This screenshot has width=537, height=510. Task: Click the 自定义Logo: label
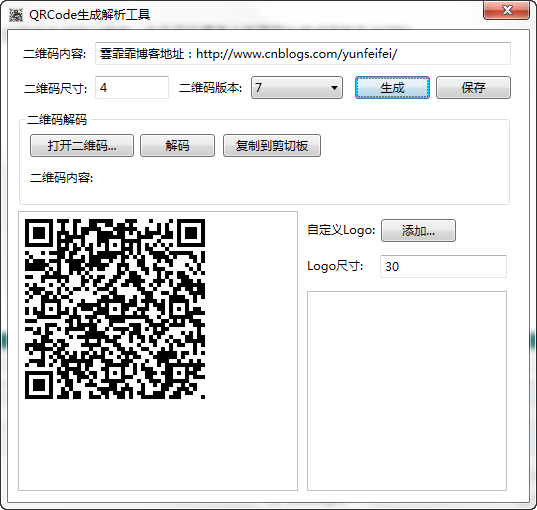341,230
